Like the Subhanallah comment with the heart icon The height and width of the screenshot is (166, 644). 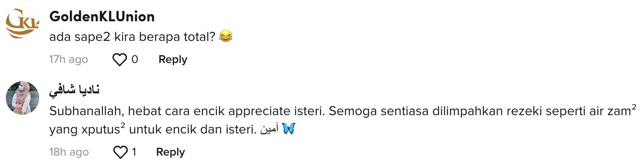coord(120,152)
